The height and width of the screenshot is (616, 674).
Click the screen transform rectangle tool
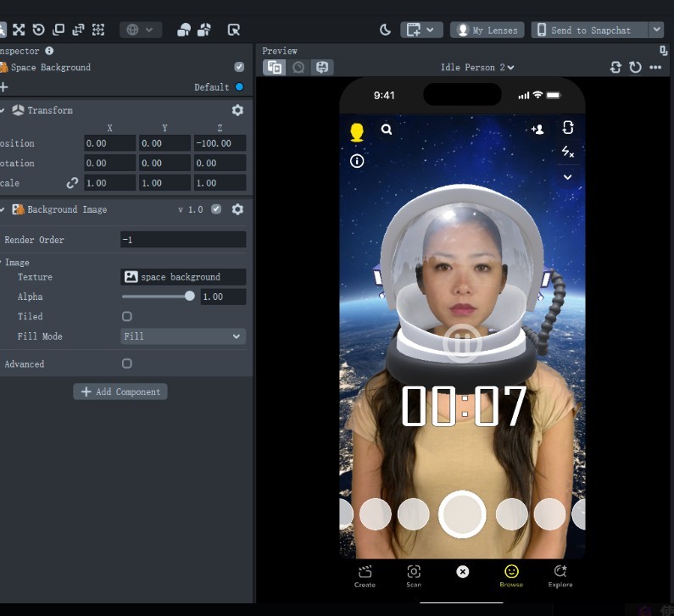(x=58, y=30)
